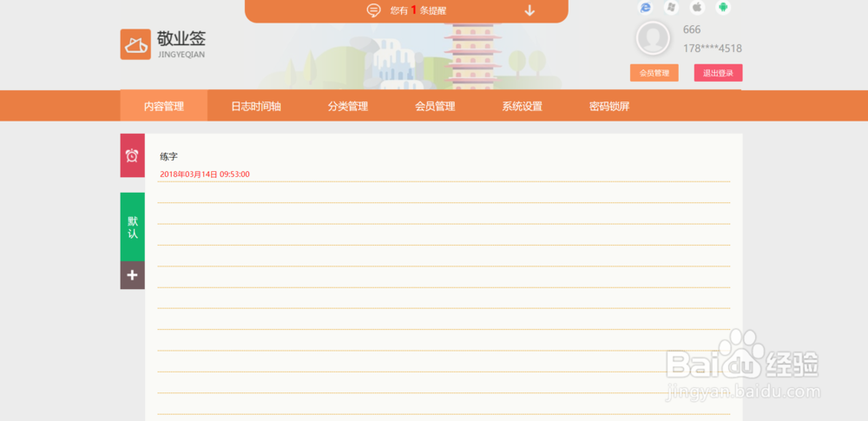Viewport: 868px width, 421px height.
Task: Open the note titled 练字
Action: (x=169, y=157)
